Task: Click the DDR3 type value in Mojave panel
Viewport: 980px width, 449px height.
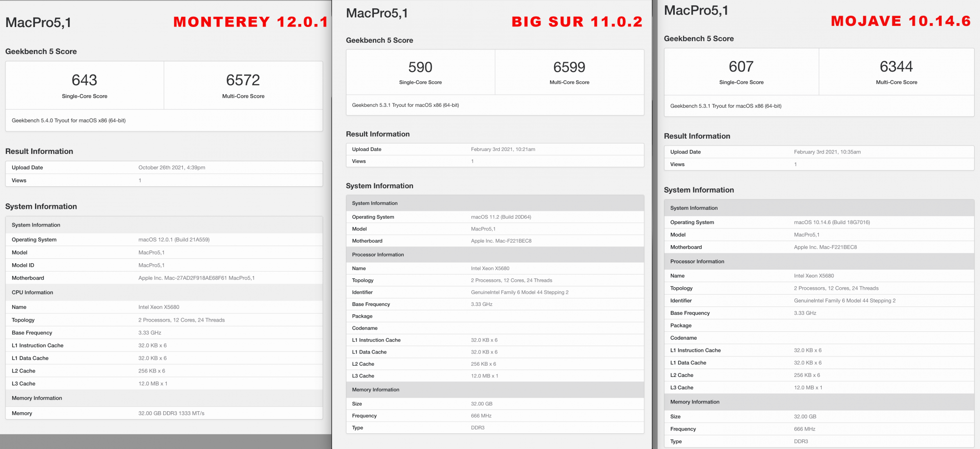Action: pyautogui.click(x=801, y=442)
